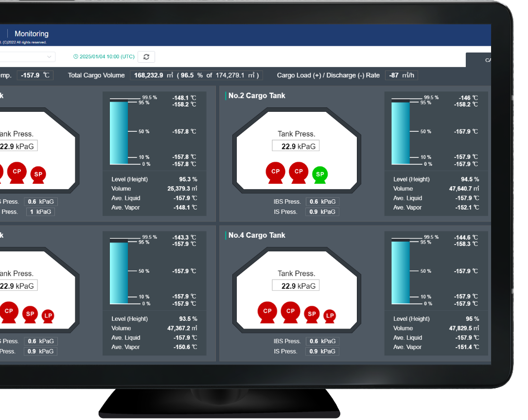Click the 2025/01/04 10:00 (UTC) timestamp
528x420 pixels.
tap(107, 57)
